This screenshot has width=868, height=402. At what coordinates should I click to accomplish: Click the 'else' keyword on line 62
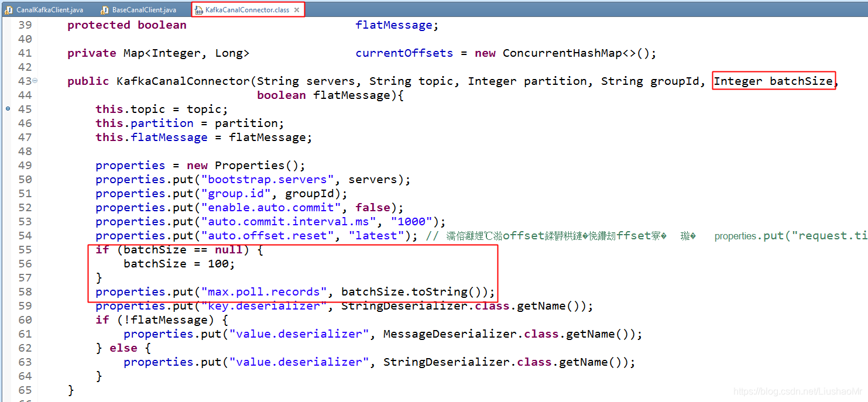click(x=123, y=348)
